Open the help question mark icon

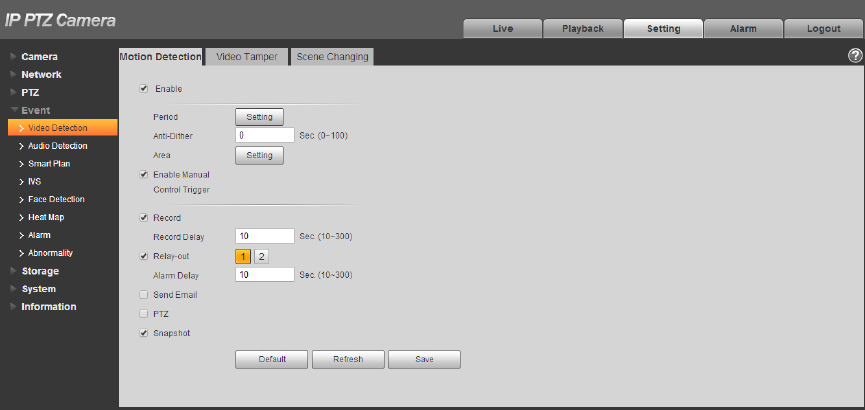point(855,56)
